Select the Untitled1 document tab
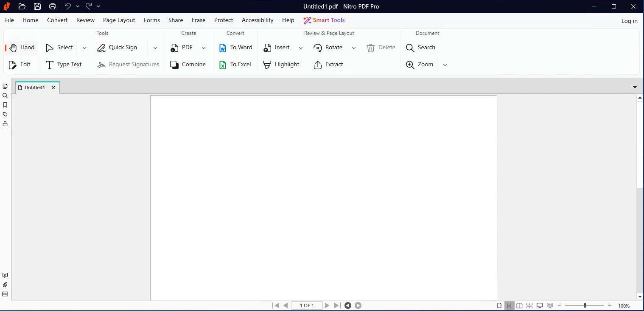Viewport: 644px width, 311px height. [35, 88]
